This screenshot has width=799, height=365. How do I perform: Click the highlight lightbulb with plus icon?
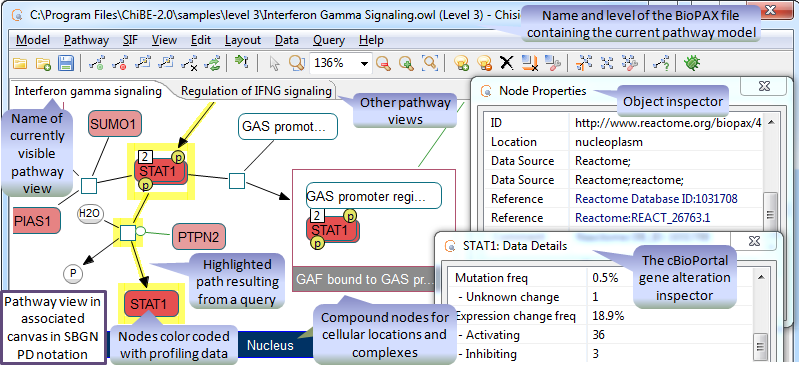(x=461, y=63)
